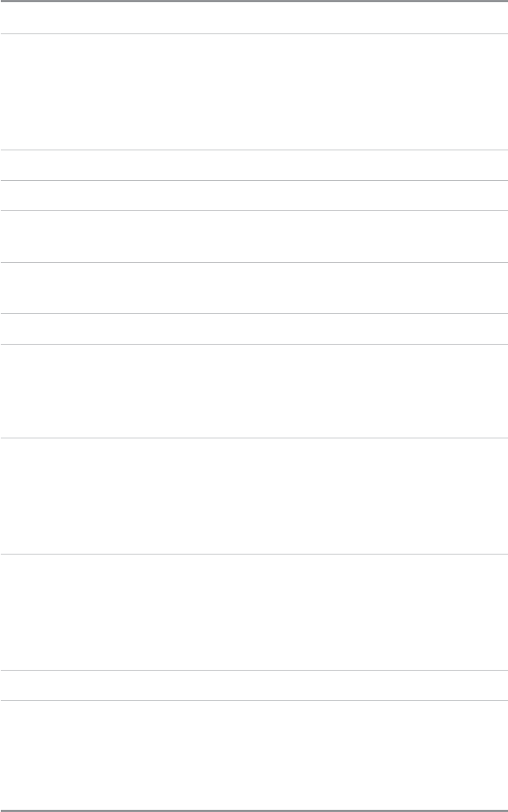Screen dimensions: 508x812
Task: Click the narrow blank eleventh row
Action: coord(254,685)
